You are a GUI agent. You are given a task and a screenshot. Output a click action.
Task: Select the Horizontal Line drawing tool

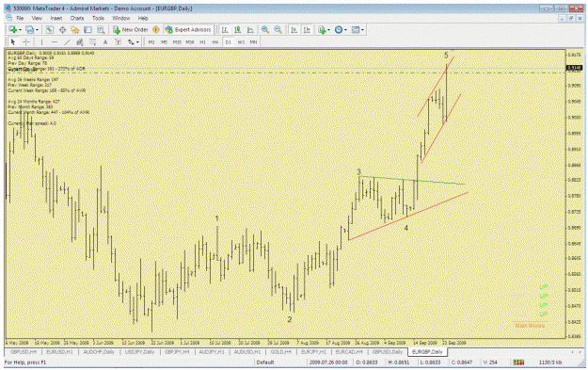tap(55, 41)
